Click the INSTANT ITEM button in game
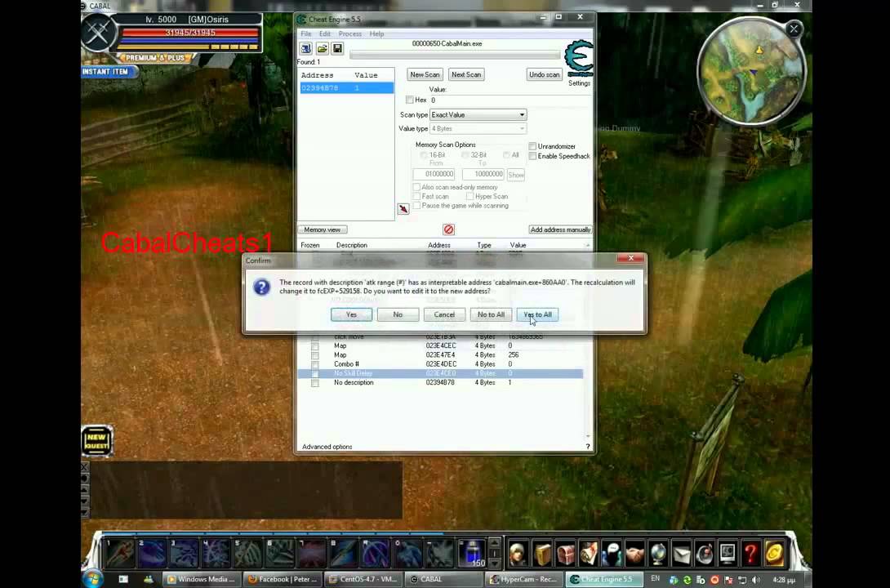890x588 pixels. 109,72
